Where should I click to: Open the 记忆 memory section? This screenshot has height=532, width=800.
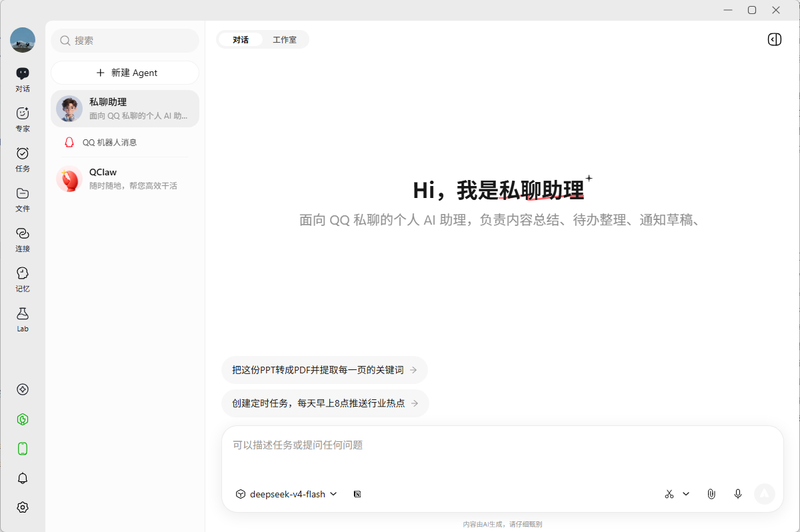pyautogui.click(x=23, y=279)
